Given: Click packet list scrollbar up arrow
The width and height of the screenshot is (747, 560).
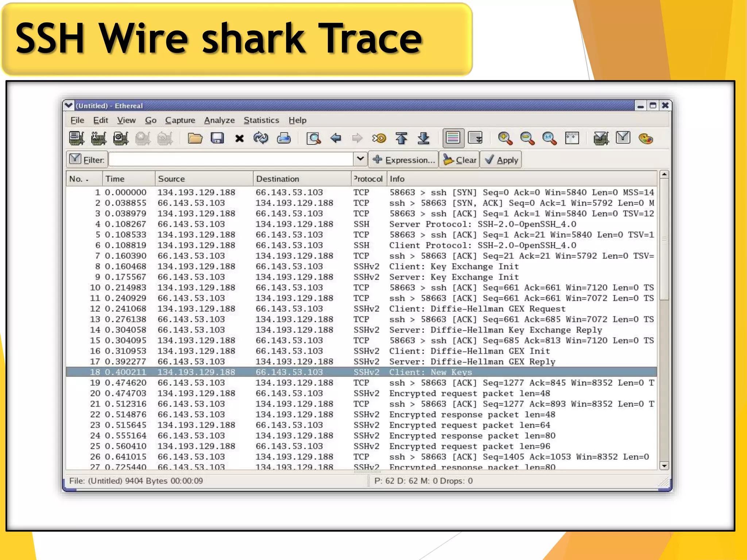Looking at the screenshot, I should tap(664, 175).
